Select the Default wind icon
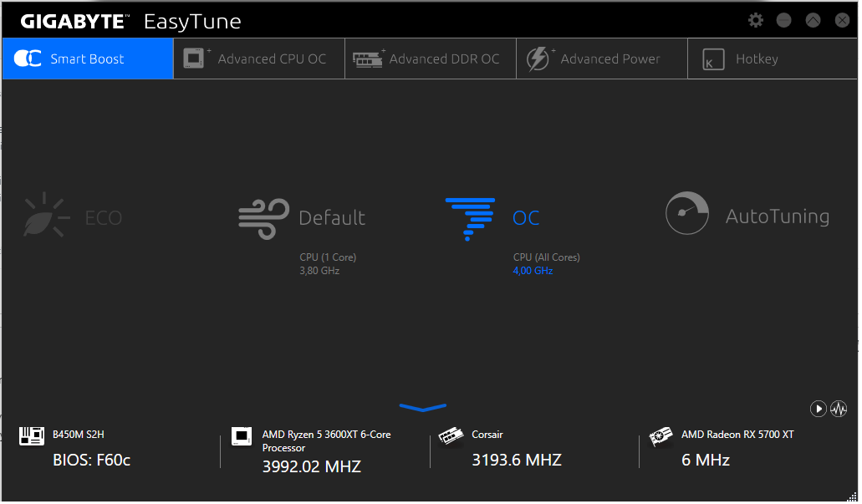 (x=264, y=218)
